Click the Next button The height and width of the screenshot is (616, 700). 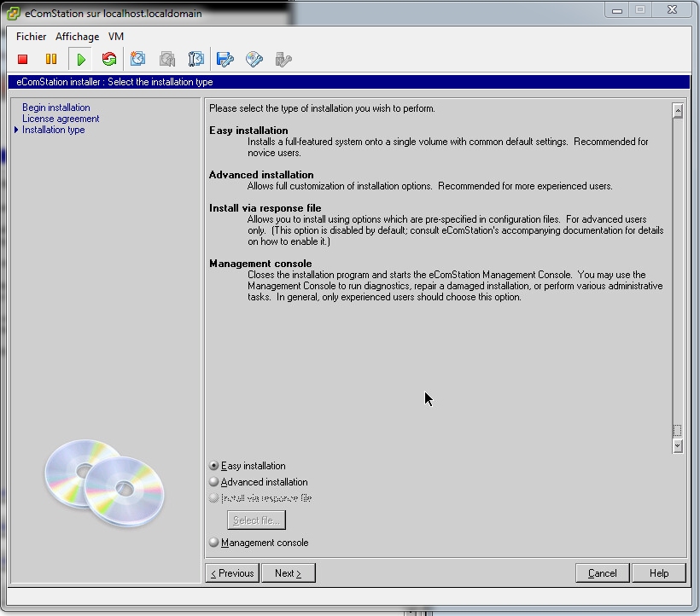click(x=288, y=573)
